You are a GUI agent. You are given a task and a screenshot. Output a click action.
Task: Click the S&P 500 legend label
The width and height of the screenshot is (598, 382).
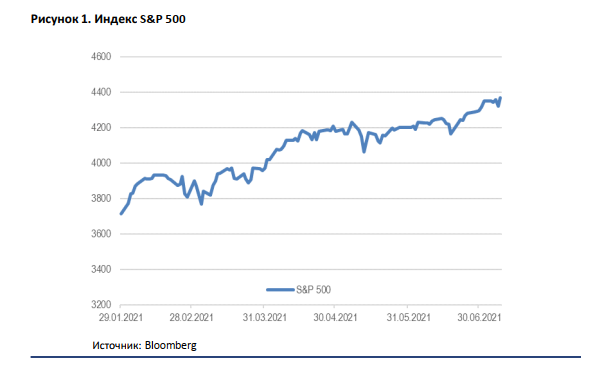click(x=313, y=290)
